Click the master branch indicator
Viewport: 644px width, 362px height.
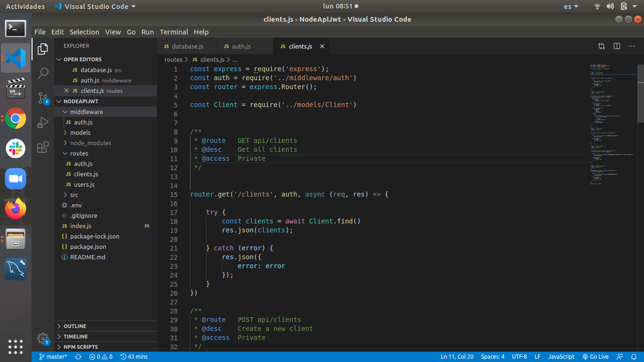(x=53, y=357)
